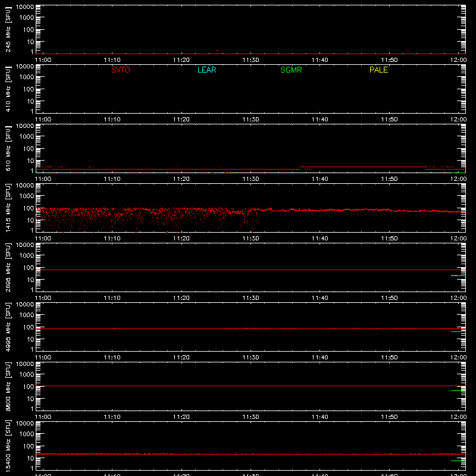The height and width of the screenshot is (476, 476).
Task: Click 11:00 tick label under 8800 MHz panel
Action: [x=43, y=417]
